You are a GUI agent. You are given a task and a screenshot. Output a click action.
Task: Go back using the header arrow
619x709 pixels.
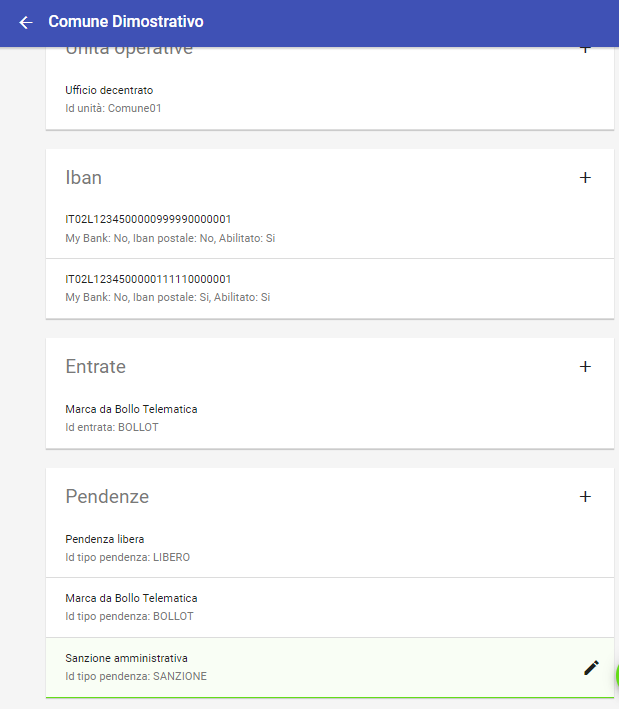(26, 22)
